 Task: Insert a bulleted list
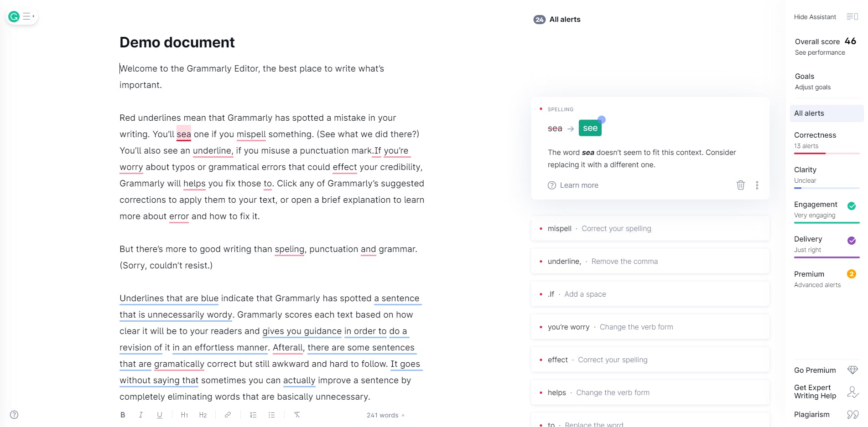pos(272,415)
